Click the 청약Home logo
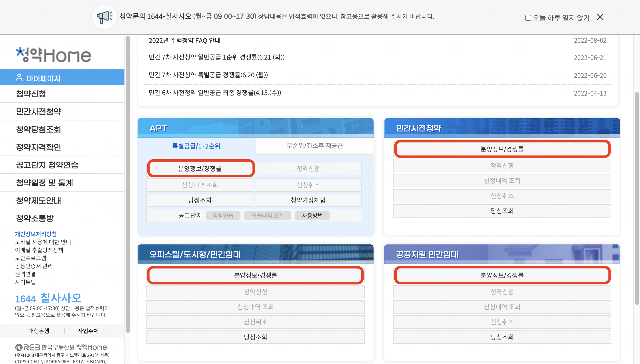The width and height of the screenshot is (640, 364). (53, 54)
